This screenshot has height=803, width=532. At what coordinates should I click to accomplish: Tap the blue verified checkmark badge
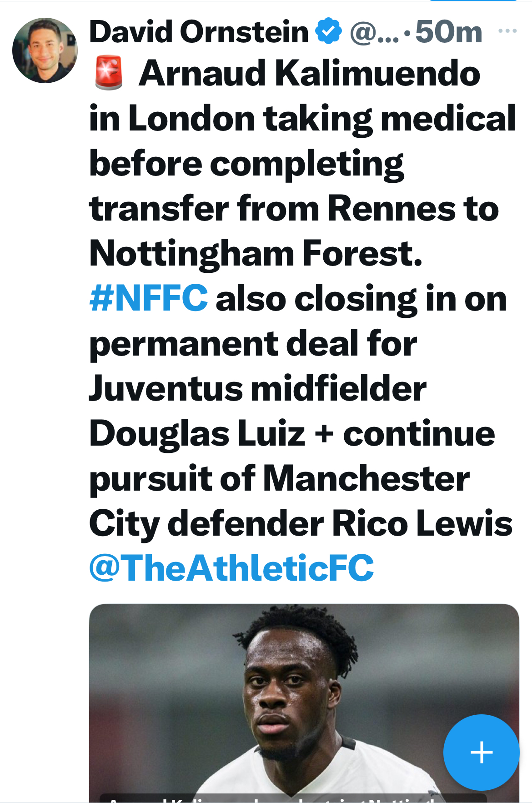328,31
